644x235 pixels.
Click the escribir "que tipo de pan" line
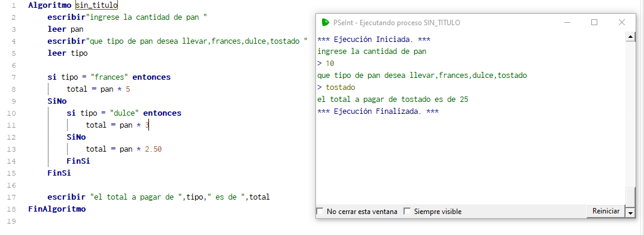point(177,41)
